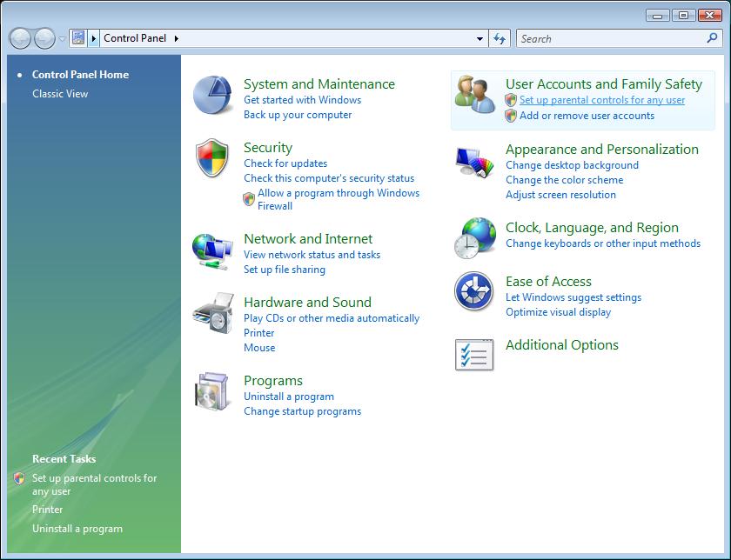Image resolution: width=731 pixels, height=560 pixels.
Task: Open the Network and Internet globe icon
Action: 212,251
